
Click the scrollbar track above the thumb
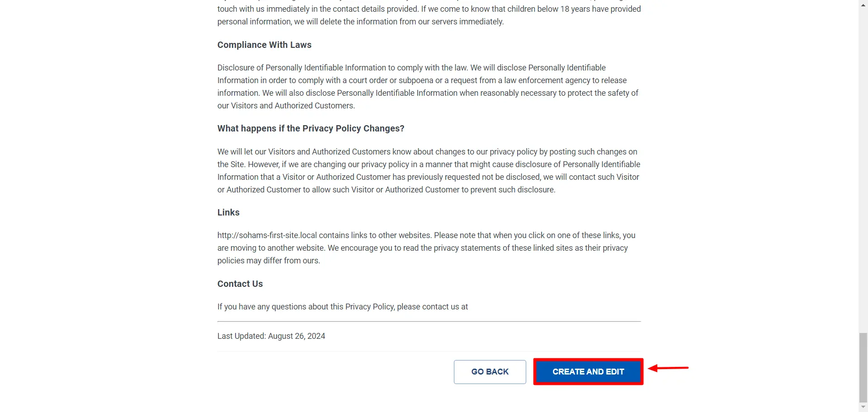(x=863, y=181)
